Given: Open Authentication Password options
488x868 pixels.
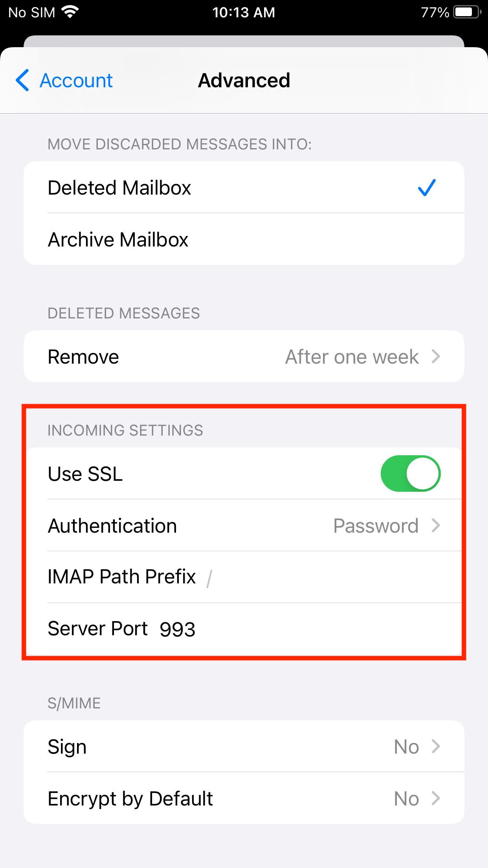Looking at the screenshot, I should pos(244,525).
